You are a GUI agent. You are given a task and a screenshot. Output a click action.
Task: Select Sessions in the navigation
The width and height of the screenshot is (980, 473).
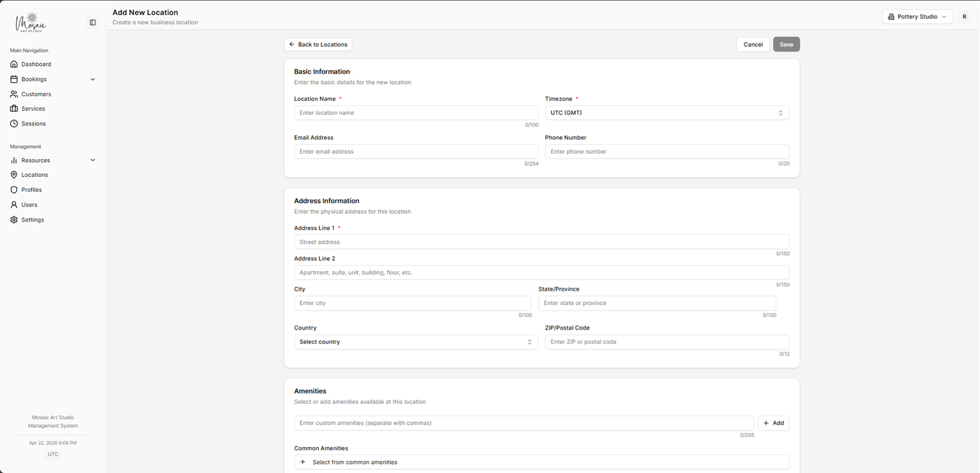point(34,123)
